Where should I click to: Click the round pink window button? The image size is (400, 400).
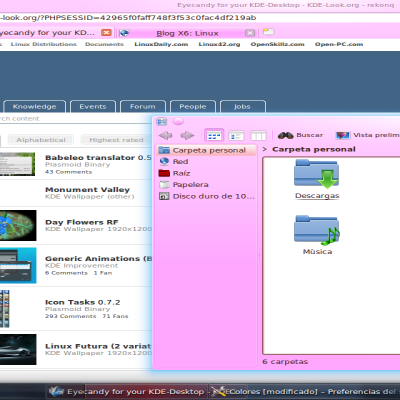click(178, 121)
